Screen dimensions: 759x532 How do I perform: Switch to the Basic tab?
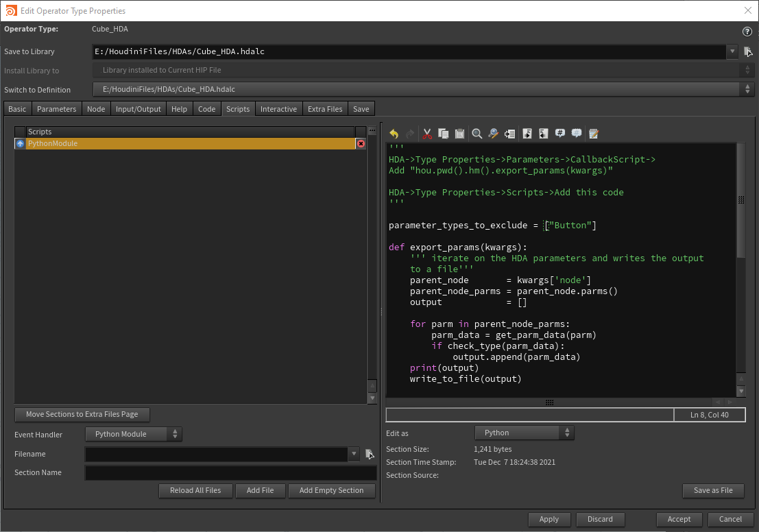pos(17,109)
